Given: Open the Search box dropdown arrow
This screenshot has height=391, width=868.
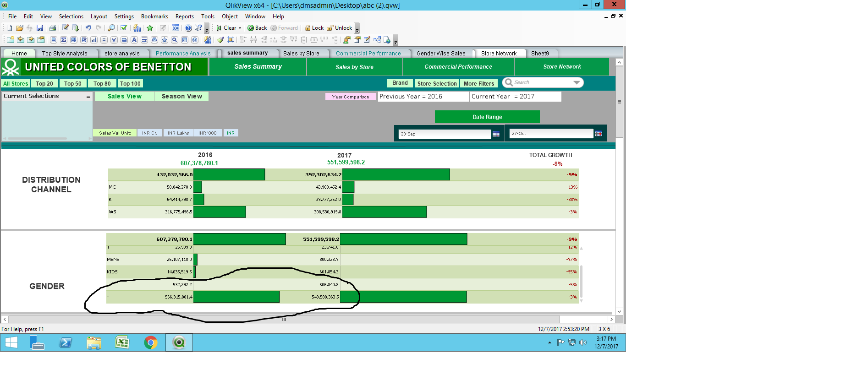Looking at the screenshot, I should click(577, 82).
